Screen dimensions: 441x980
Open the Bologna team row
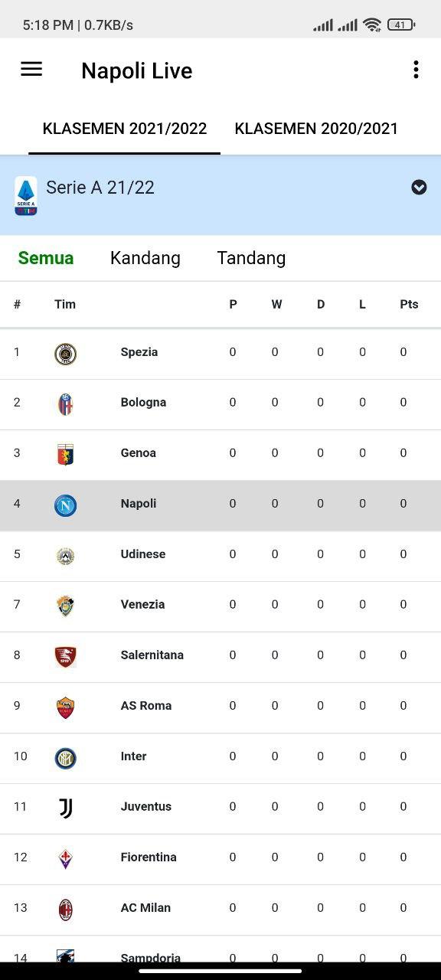point(220,404)
